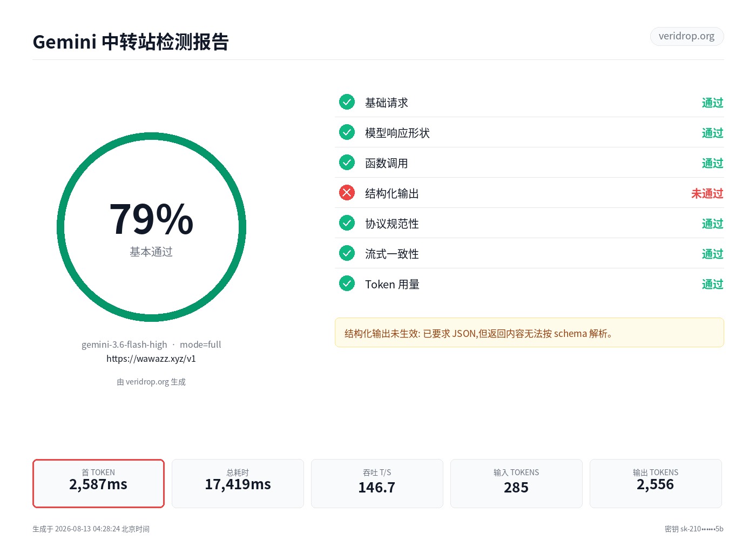Click the green check icon for 函数调用
This screenshot has width=756, height=540.
(x=347, y=162)
